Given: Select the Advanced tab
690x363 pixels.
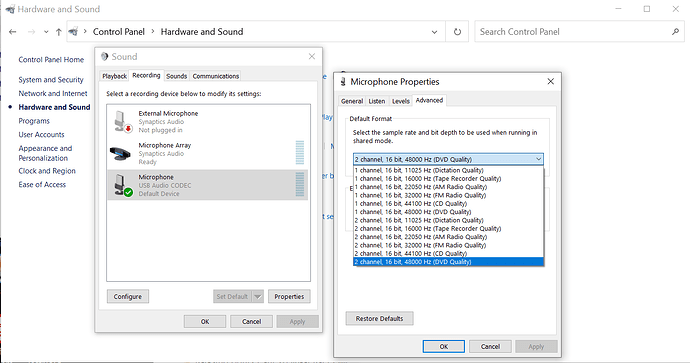Looking at the screenshot, I should 429,100.
